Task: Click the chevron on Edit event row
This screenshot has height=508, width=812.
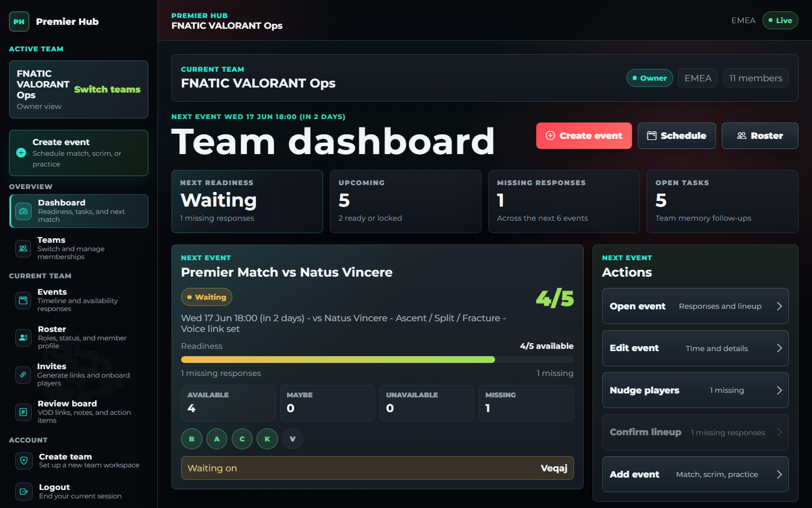Action: 779,348
